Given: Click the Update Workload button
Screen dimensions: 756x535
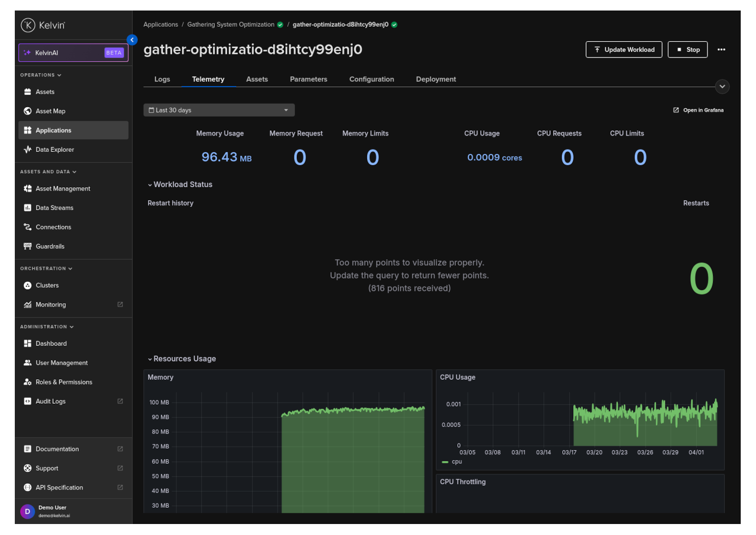Looking at the screenshot, I should [623, 50].
